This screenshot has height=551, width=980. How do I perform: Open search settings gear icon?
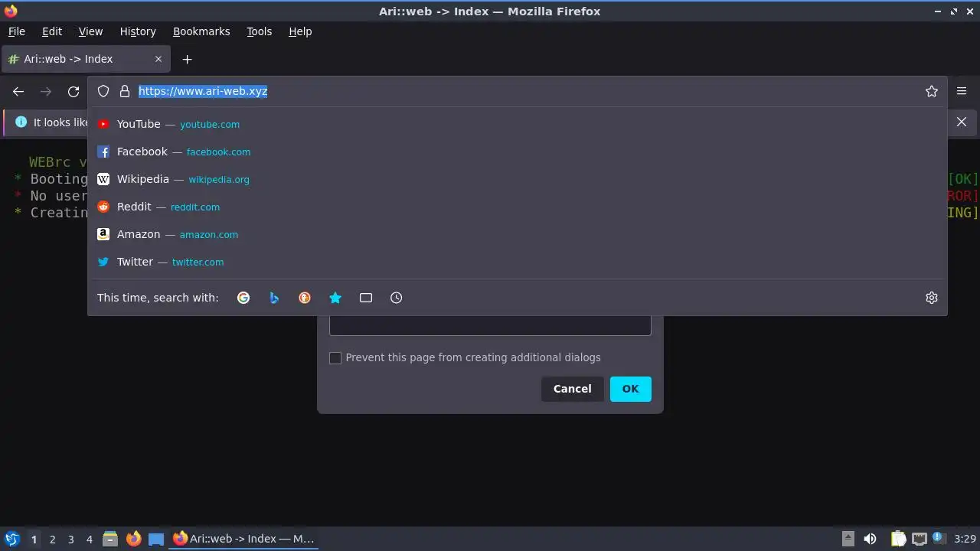pos(932,298)
